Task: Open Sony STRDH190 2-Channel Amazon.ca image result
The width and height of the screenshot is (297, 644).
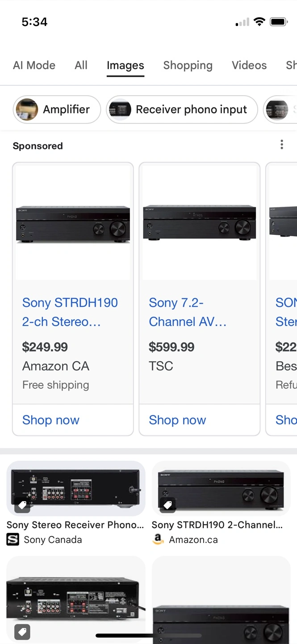Action: click(x=221, y=488)
